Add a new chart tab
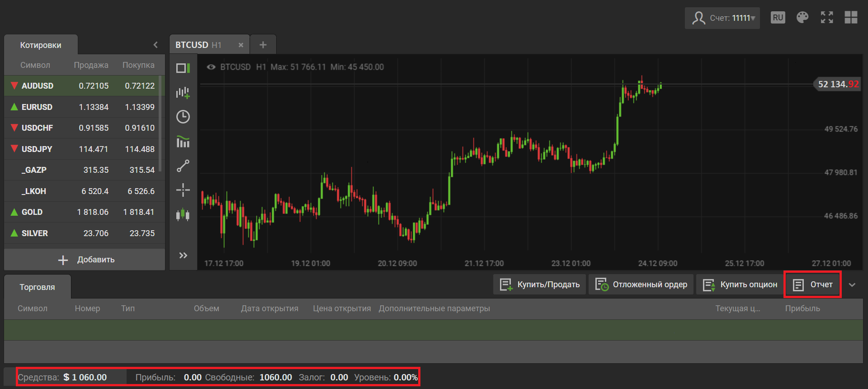This screenshot has height=389, width=868. tap(263, 45)
